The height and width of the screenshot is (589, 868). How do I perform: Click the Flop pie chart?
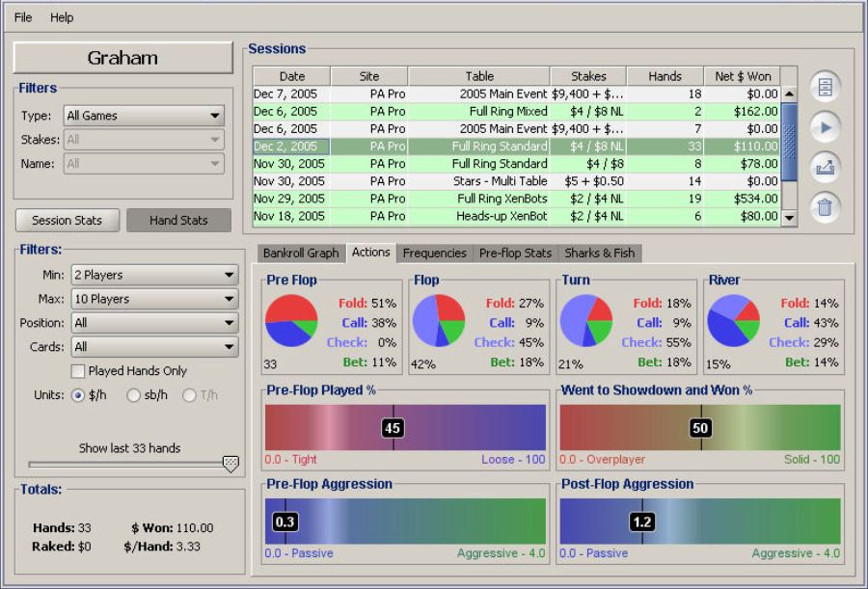coord(438,321)
